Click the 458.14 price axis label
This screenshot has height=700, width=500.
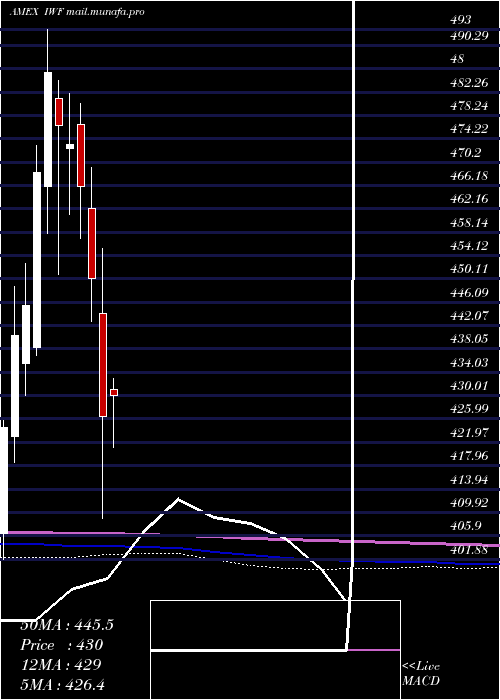pos(469,222)
